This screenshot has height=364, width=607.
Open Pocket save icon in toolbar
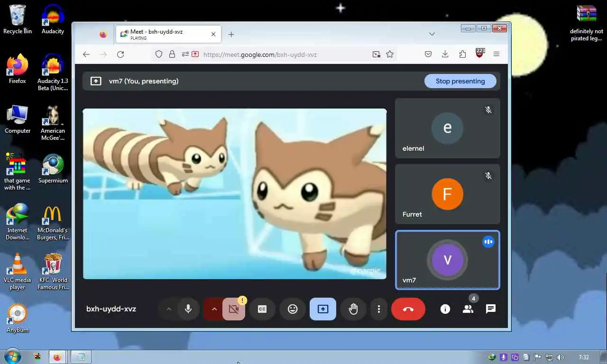click(x=428, y=55)
